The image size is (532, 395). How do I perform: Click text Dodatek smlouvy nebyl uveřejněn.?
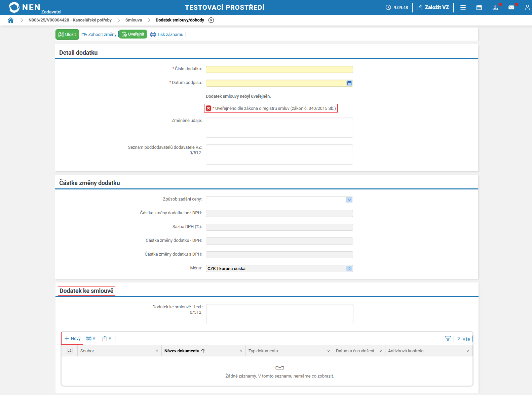coord(238,96)
